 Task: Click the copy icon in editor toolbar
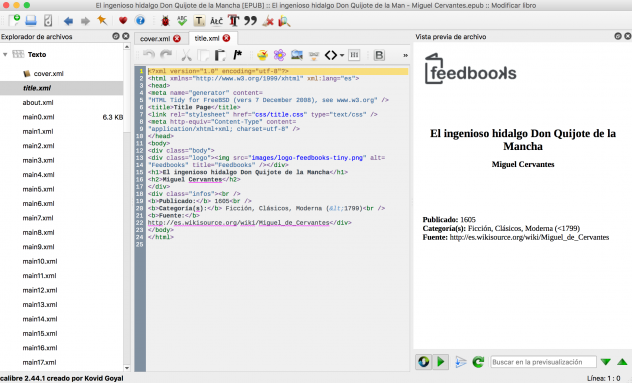pyautogui.click(x=203, y=55)
